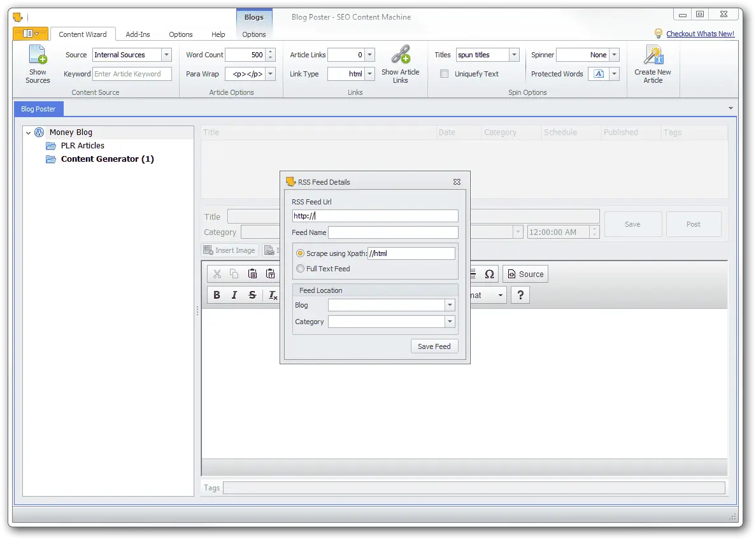Image resolution: width=756 pixels, height=540 pixels.
Task: Open the Protected Words dropdown arrow
Action: [614, 74]
